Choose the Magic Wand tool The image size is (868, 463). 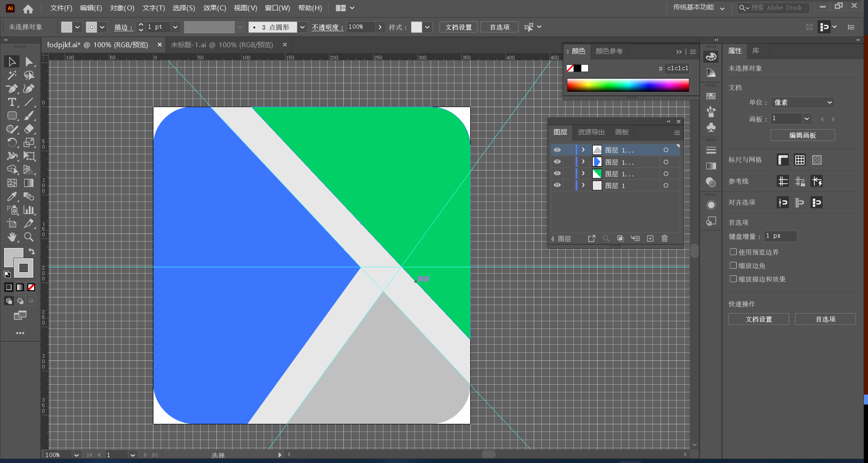pos(12,75)
